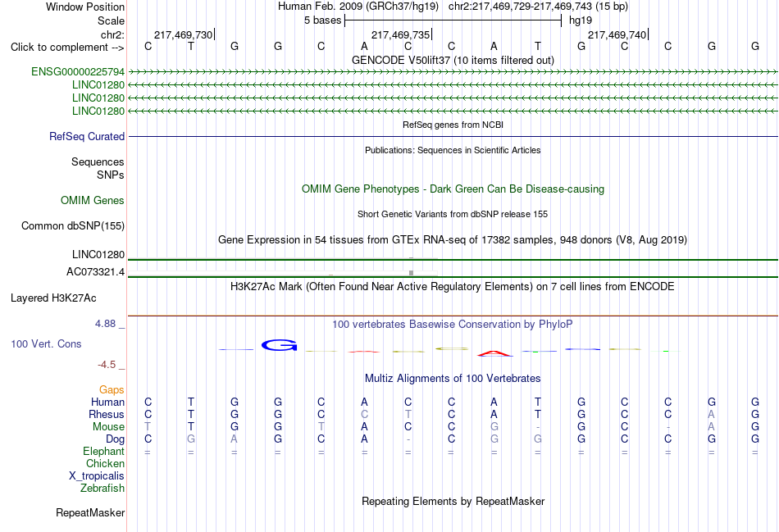The image size is (779, 532).
Task: Select the Dog alignment row label
Action: pos(115,439)
